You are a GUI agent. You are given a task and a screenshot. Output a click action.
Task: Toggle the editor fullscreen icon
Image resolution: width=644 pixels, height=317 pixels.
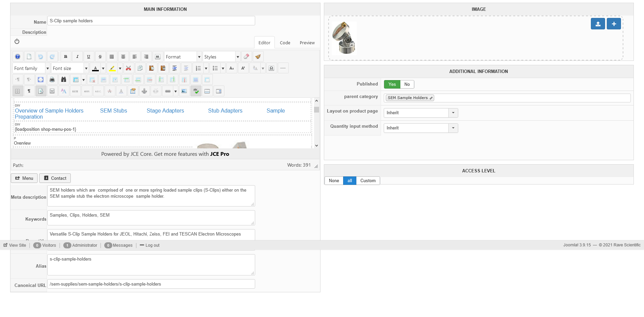(x=41, y=80)
